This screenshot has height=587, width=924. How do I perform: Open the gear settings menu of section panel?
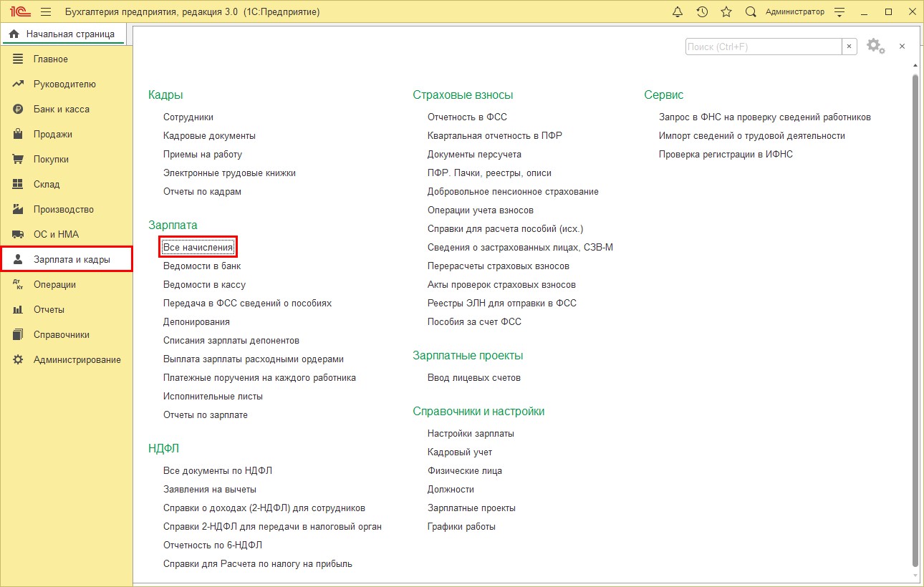tap(875, 47)
